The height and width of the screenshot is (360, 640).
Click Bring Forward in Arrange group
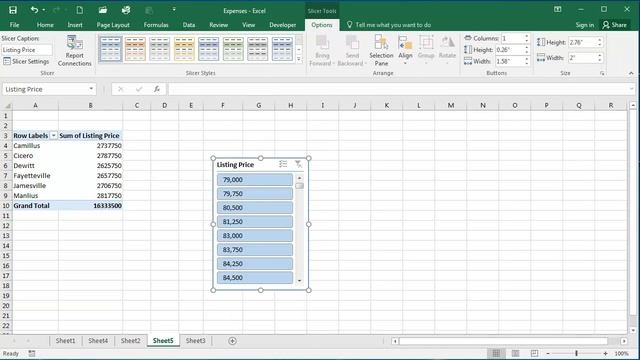(x=322, y=51)
